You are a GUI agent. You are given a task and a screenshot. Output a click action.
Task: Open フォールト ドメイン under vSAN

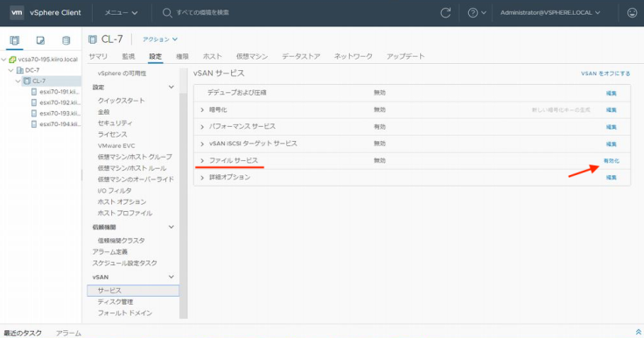125,313
